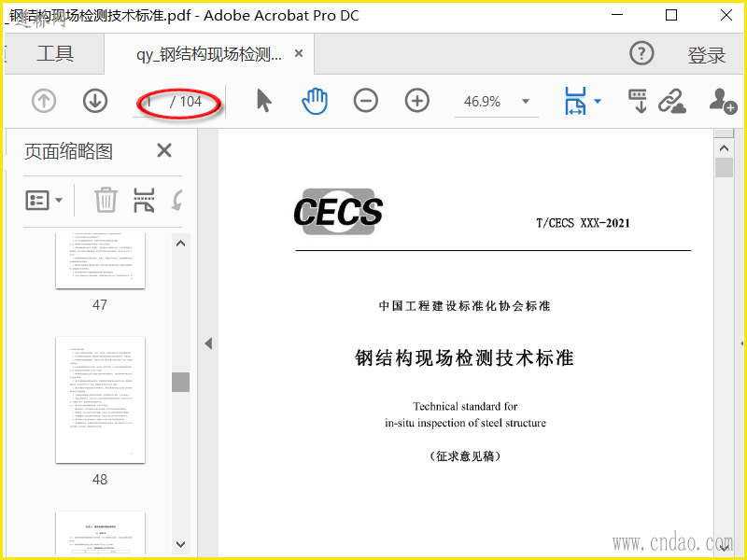Click the (征求意见稿) text
Screen dimensions: 747x560
(x=465, y=456)
